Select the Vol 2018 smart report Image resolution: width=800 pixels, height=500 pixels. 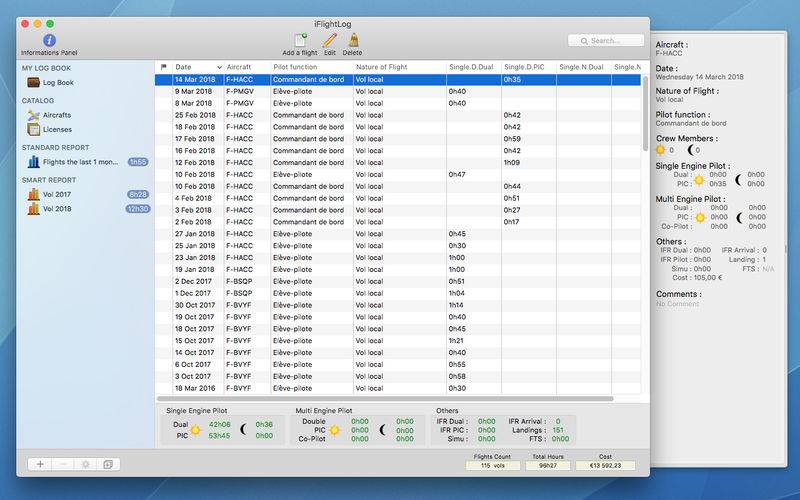(57, 209)
